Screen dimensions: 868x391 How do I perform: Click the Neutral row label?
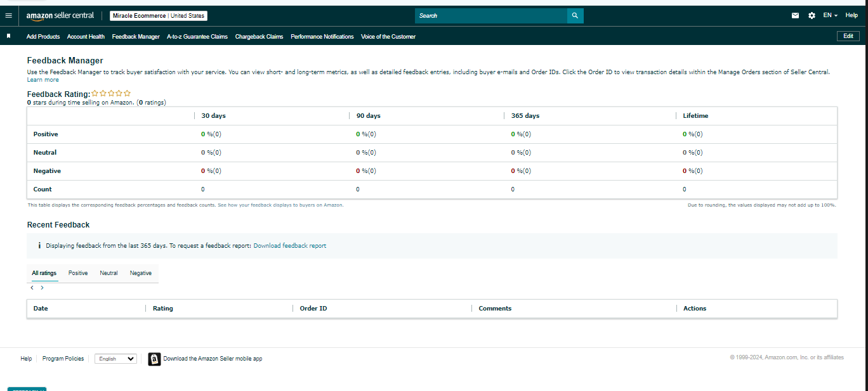coord(45,153)
